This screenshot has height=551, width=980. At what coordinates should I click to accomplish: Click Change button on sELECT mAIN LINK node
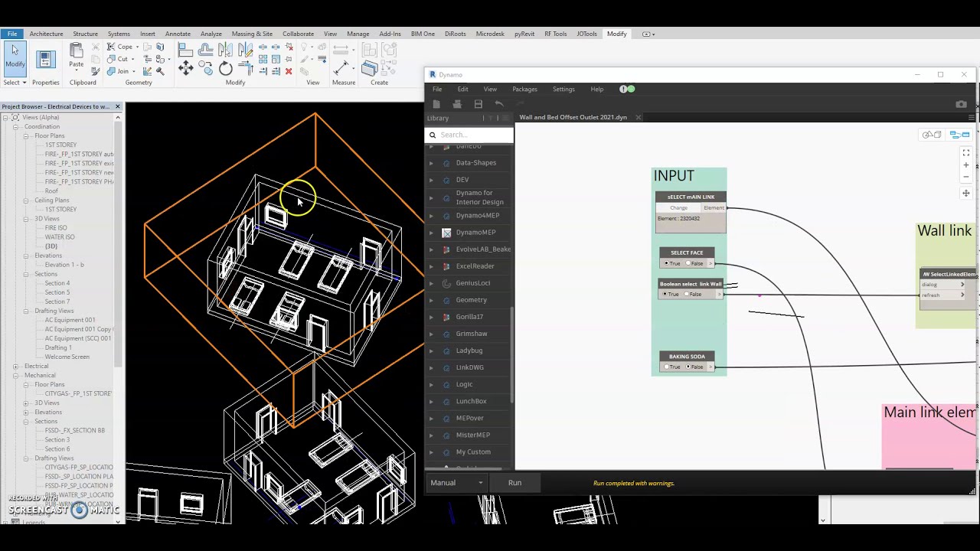[x=678, y=208]
